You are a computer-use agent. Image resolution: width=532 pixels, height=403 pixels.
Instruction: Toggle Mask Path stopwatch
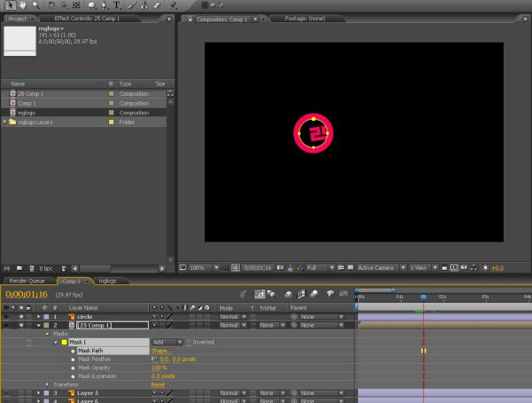[73, 351]
